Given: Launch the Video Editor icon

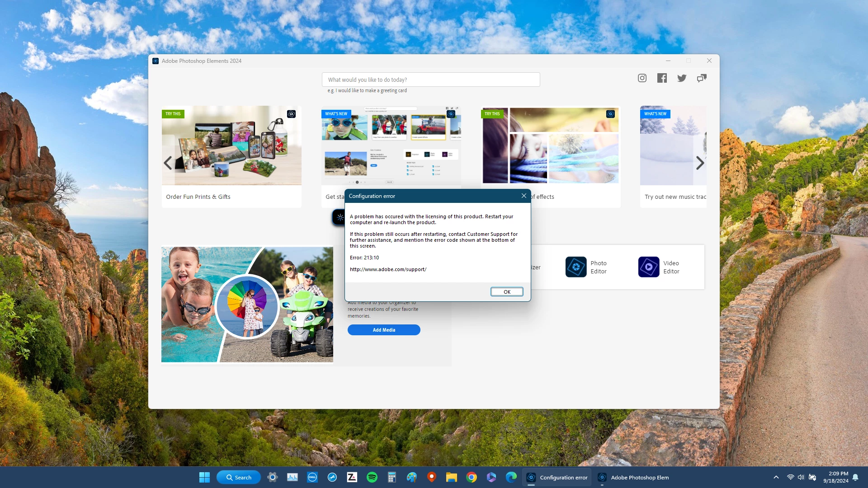Looking at the screenshot, I should point(649,267).
